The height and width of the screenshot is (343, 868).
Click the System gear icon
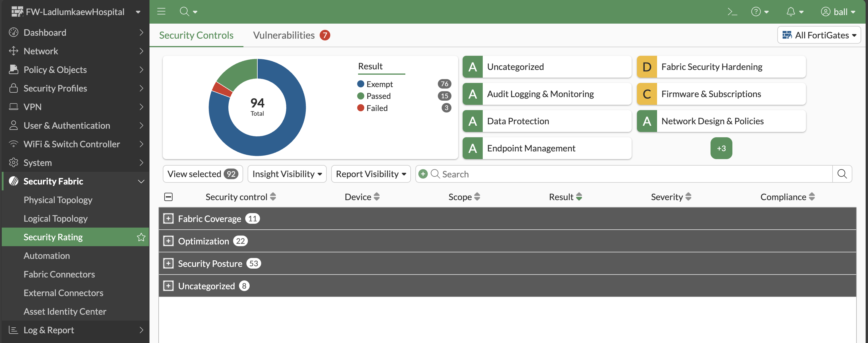[14, 163]
